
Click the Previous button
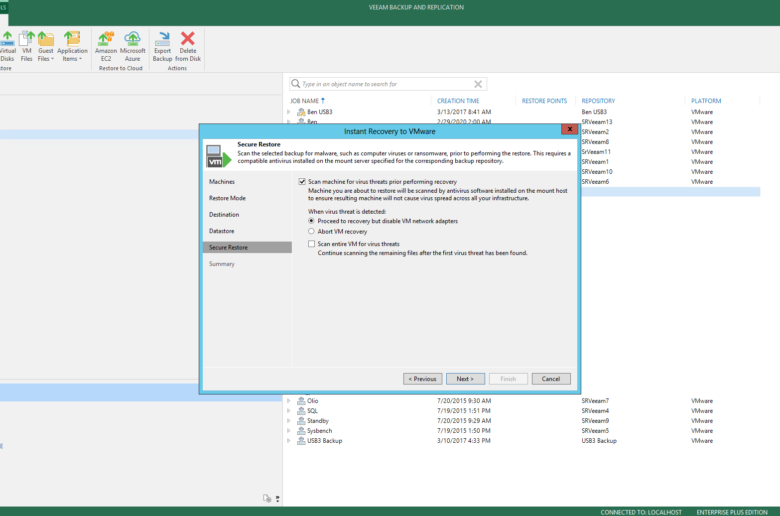pos(423,379)
